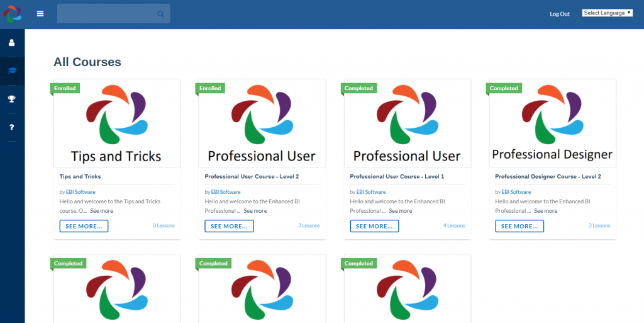This screenshot has width=644, height=323.
Task: Click Enrolled badge on User Level 2 card
Action: pyautogui.click(x=210, y=88)
